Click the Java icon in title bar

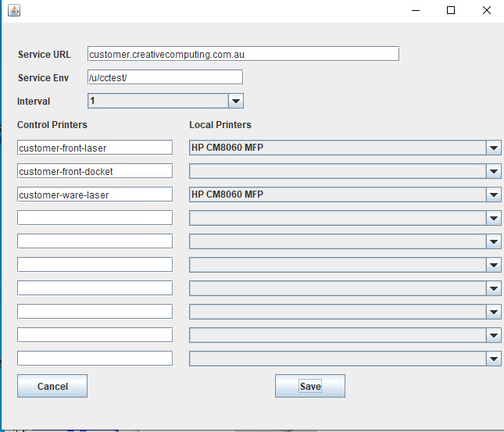click(13, 10)
